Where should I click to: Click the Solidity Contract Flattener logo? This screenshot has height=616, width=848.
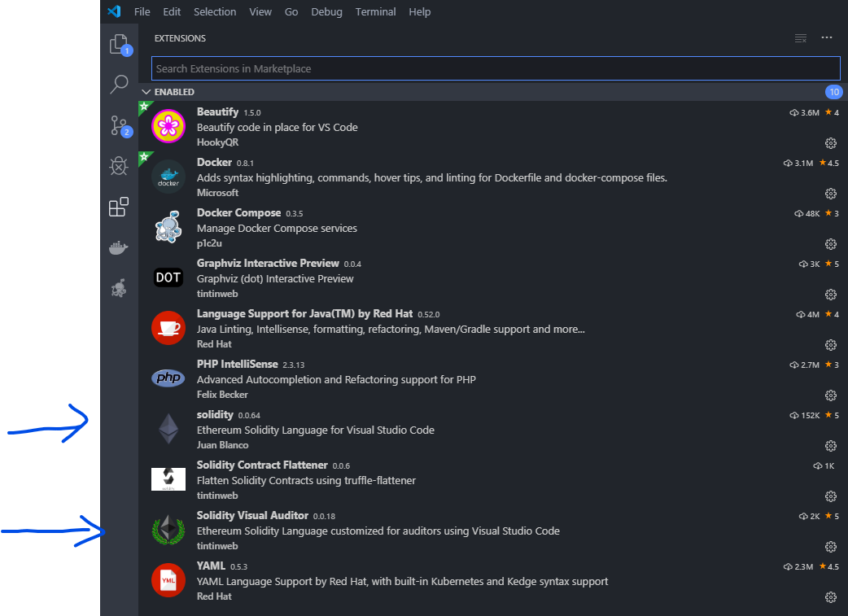168,479
